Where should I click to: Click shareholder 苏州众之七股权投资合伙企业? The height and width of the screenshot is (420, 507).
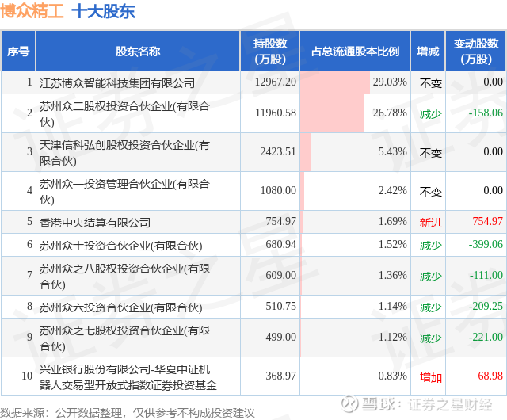124,338
